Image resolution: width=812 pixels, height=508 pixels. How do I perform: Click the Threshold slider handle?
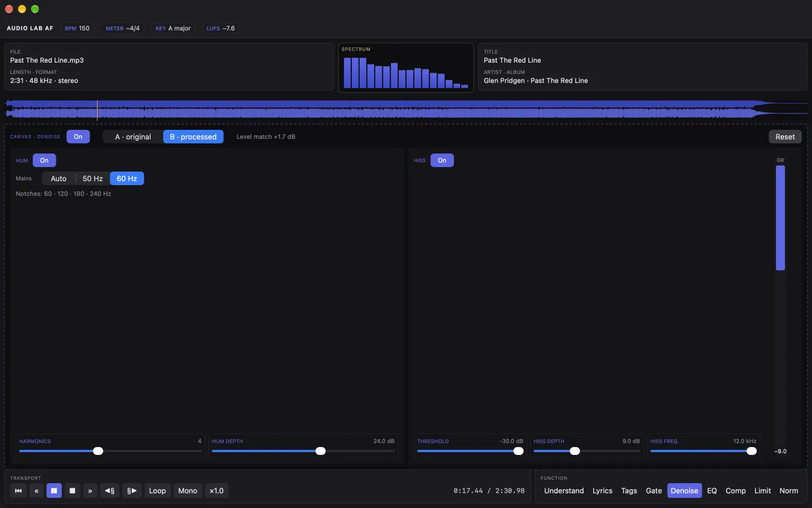point(518,451)
